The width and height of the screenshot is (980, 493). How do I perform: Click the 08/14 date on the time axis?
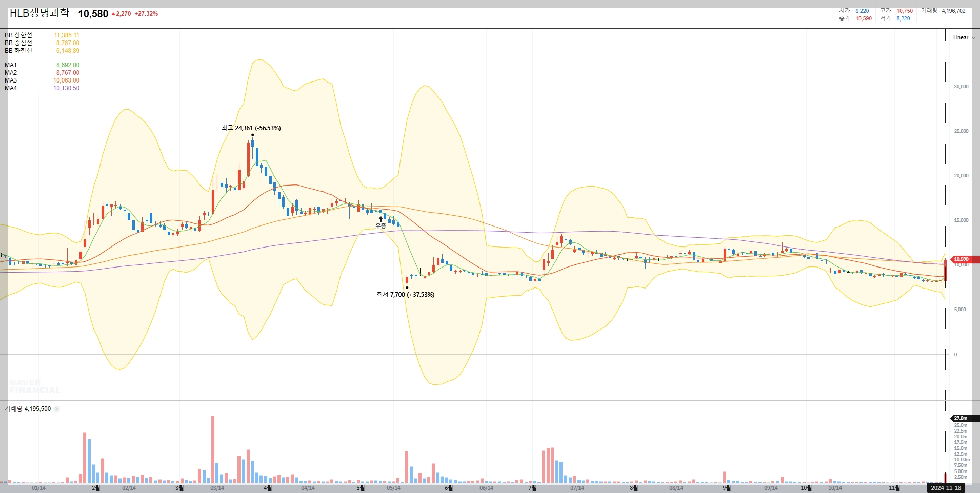[x=676, y=488]
